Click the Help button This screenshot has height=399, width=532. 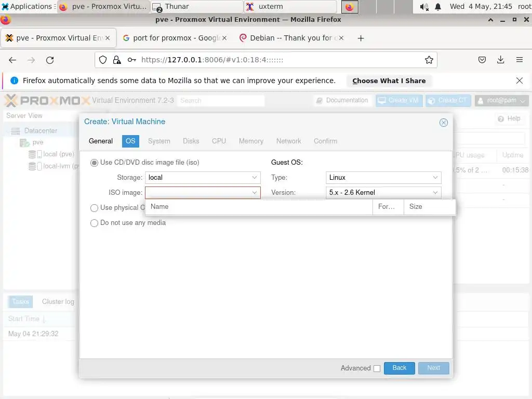coord(509,118)
